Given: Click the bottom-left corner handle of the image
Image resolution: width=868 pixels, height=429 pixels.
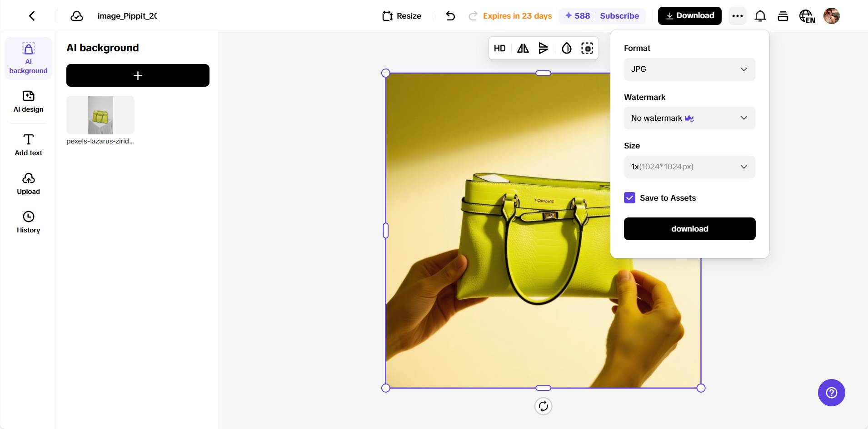Looking at the screenshot, I should [386, 388].
